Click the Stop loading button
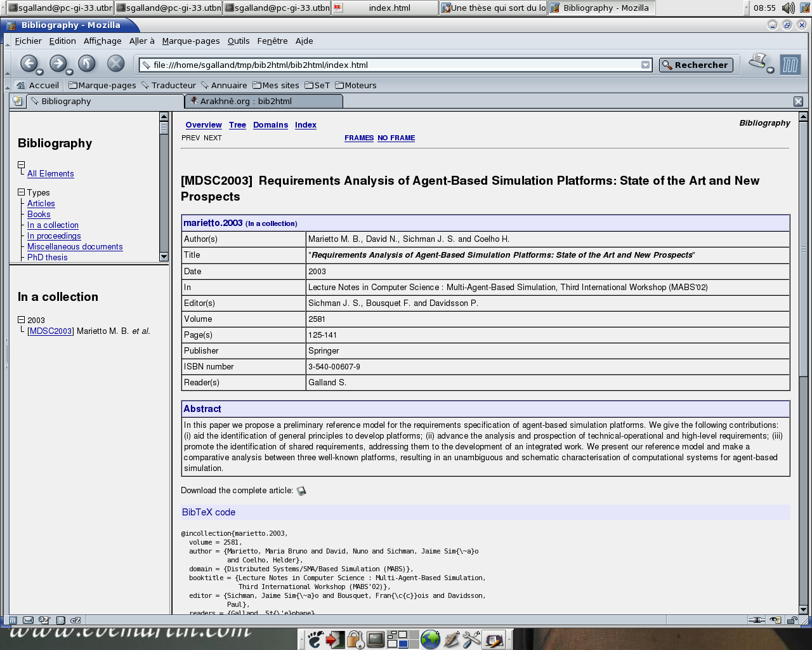812x650 pixels. (x=115, y=63)
